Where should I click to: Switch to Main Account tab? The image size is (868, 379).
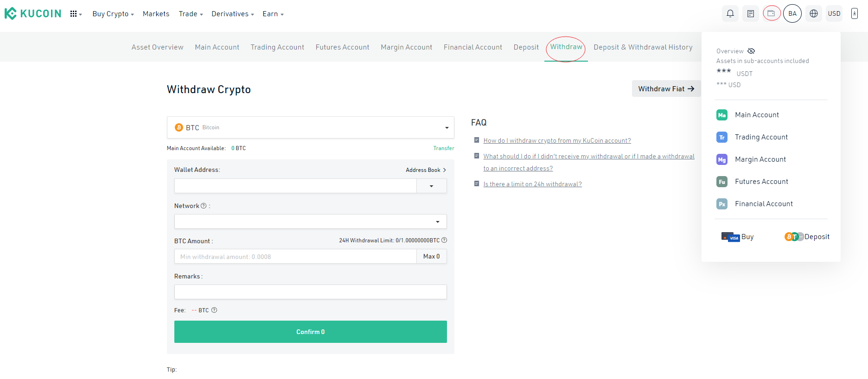217,47
